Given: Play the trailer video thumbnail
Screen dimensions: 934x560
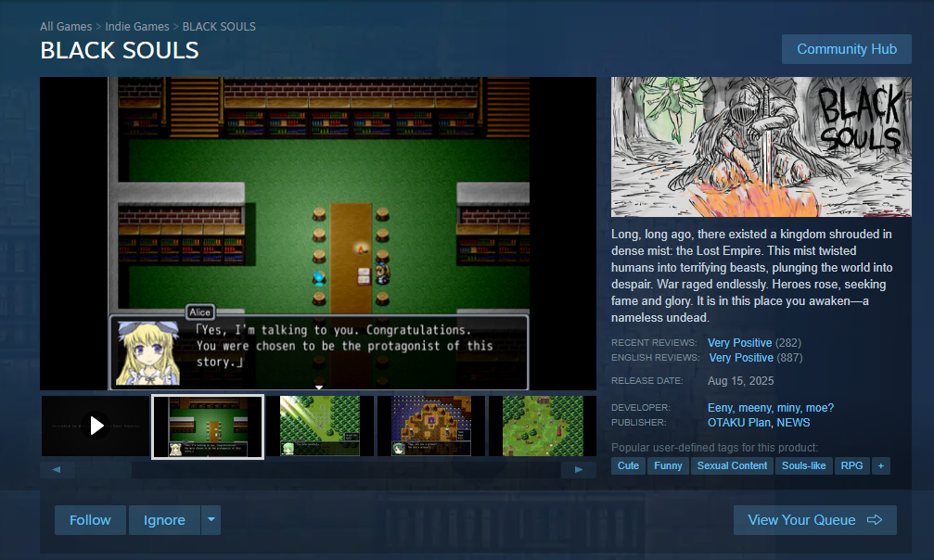Looking at the screenshot, I should (96, 426).
